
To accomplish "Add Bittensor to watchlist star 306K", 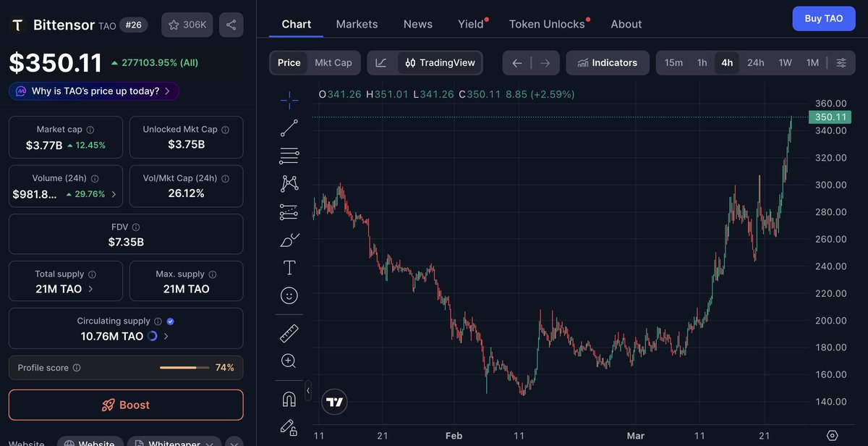I will (187, 25).
